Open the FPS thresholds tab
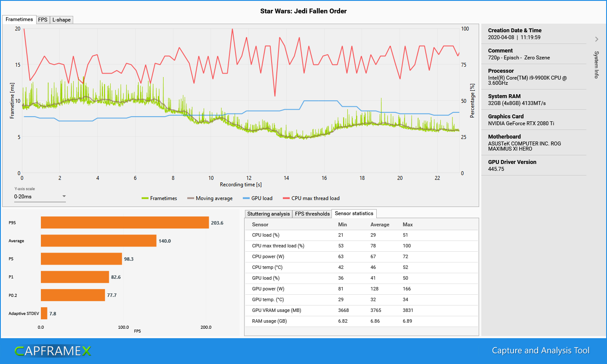 pyautogui.click(x=312, y=214)
